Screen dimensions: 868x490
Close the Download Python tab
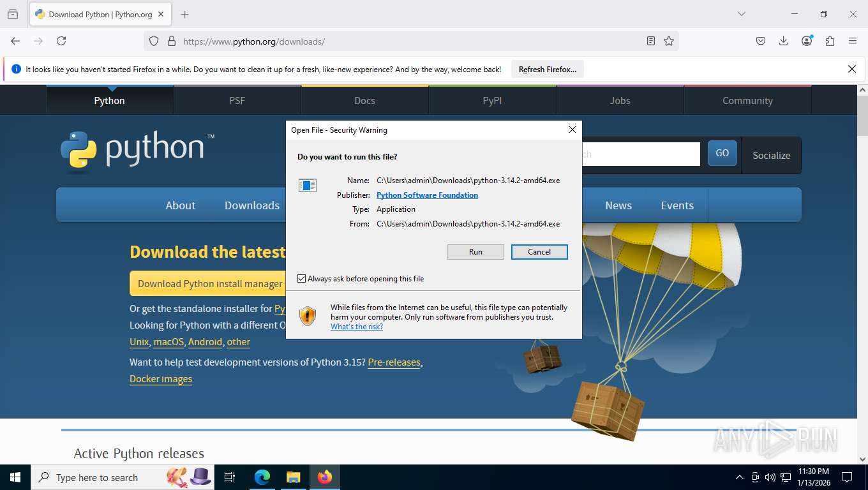161,14
